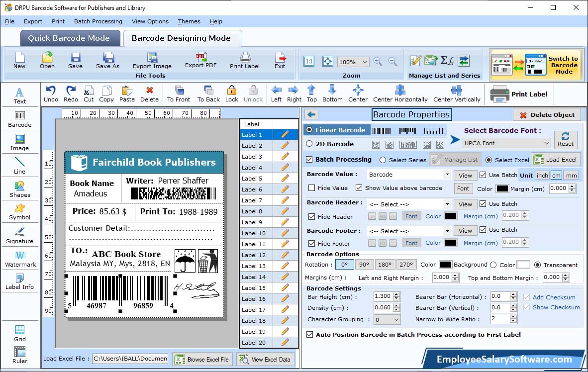Toggle Auto Position Barcode in Batch Process
The width and height of the screenshot is (588, 372).
tap(310, 335)
